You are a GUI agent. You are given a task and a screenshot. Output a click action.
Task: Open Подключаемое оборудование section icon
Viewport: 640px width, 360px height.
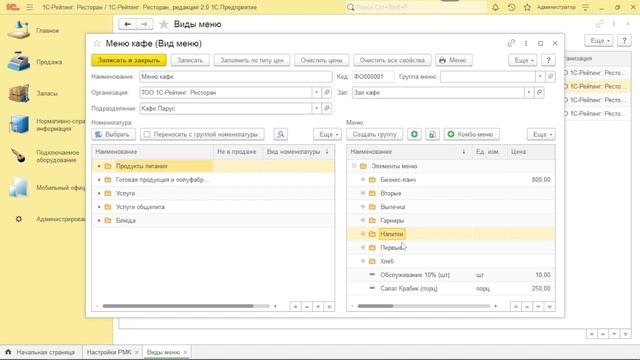pos(18,156)
